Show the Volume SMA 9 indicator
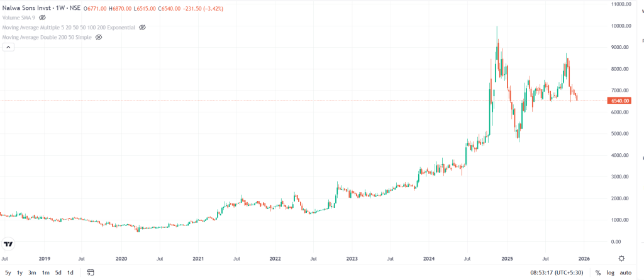 pyautogui.click(x=42, y=18)
